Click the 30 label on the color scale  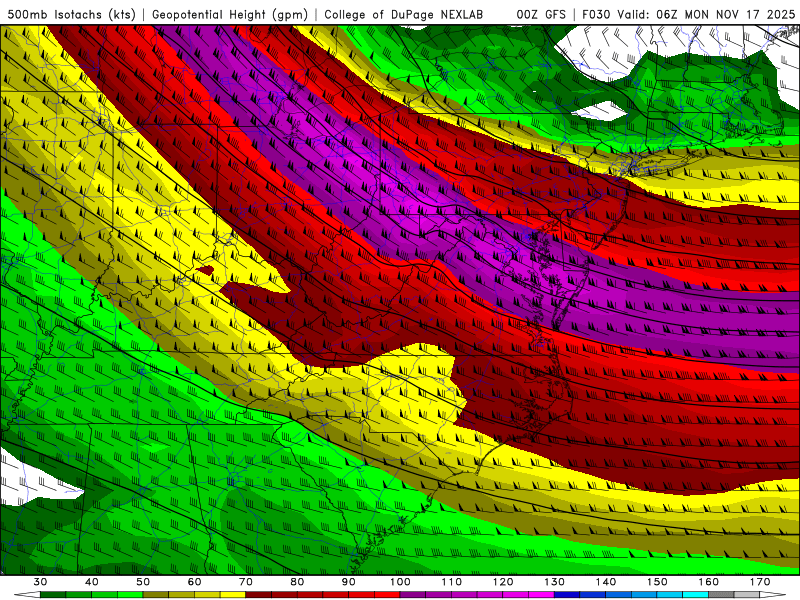tap(40, 582)
